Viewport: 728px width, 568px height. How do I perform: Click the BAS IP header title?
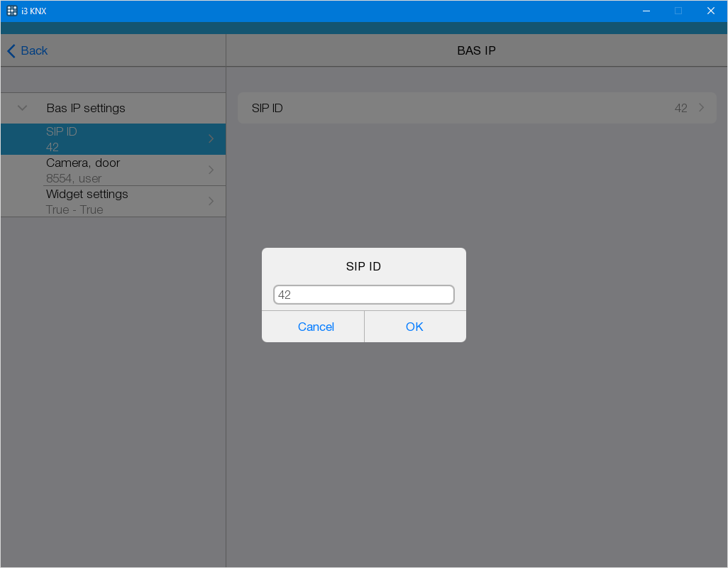[x=476, y=50]
